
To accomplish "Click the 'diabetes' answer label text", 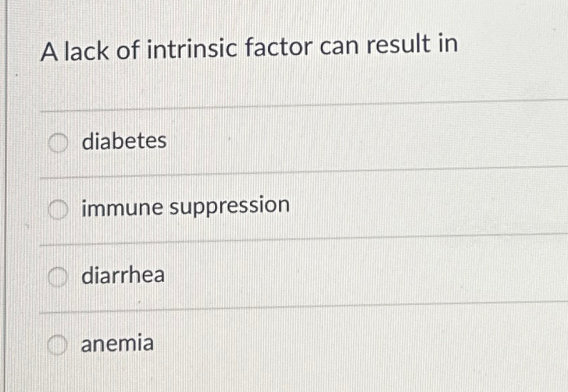I will point(124,141).
